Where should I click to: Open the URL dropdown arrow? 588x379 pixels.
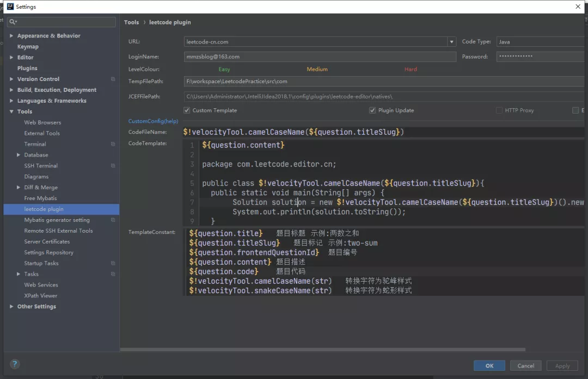pos(451,41)
